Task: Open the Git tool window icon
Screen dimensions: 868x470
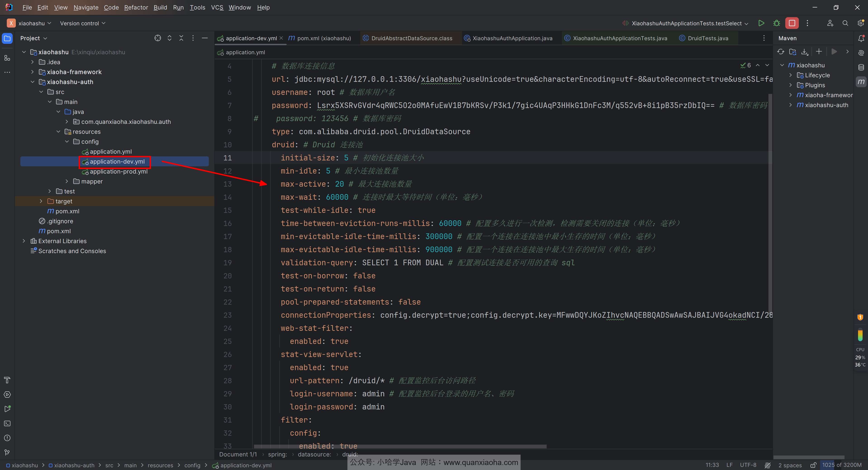Action: point(7,452)
